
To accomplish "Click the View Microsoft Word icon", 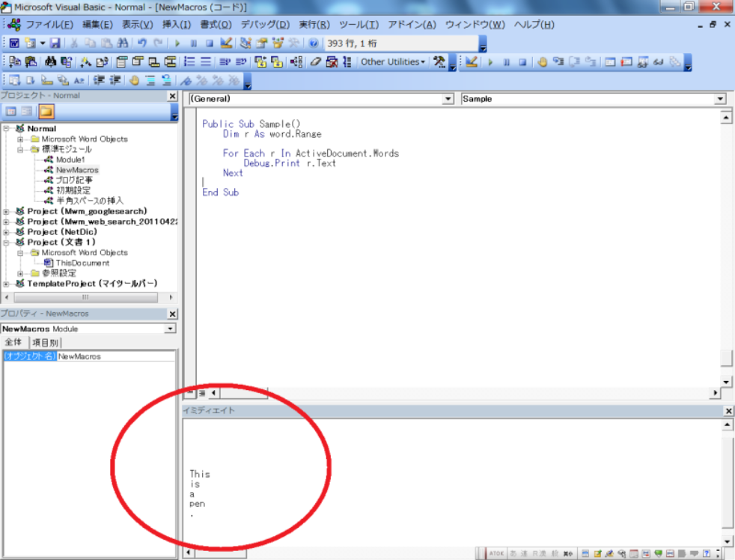I will click(14, 43).
